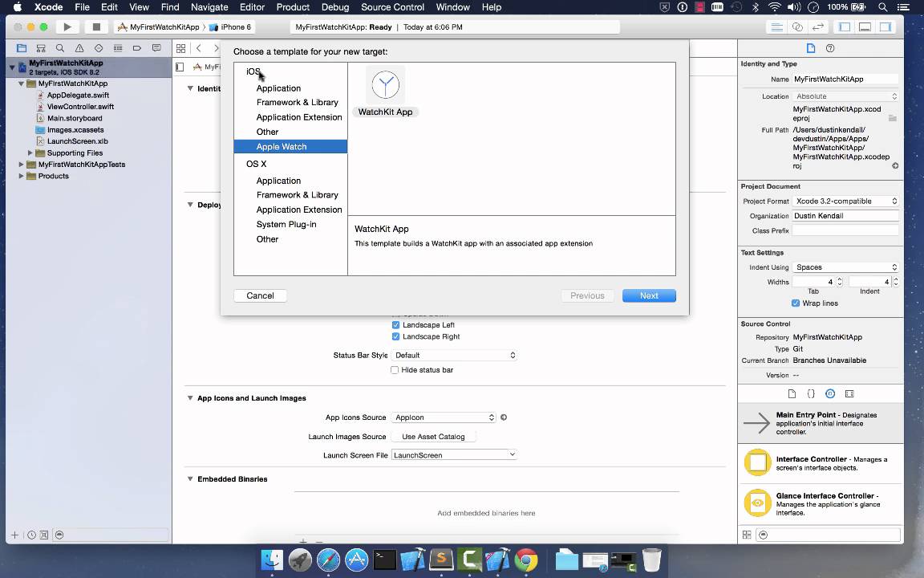Expand Supporting Files group
This screenshot has width=924, height=578.
point(30,153)
